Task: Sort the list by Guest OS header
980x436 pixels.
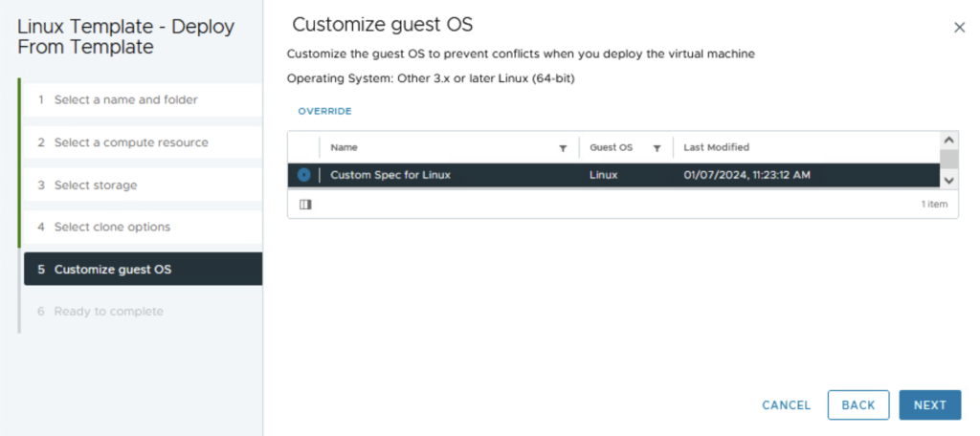Action: [x=611, y=148]
